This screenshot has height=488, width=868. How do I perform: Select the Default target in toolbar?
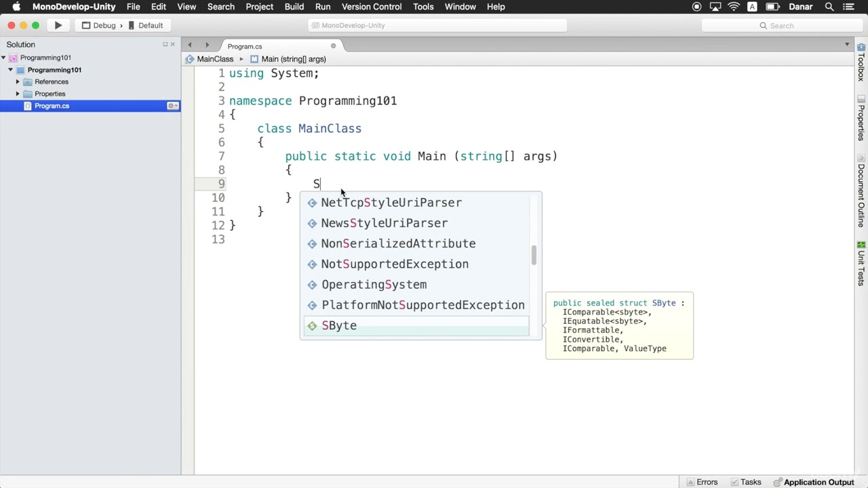coord(144,26)
